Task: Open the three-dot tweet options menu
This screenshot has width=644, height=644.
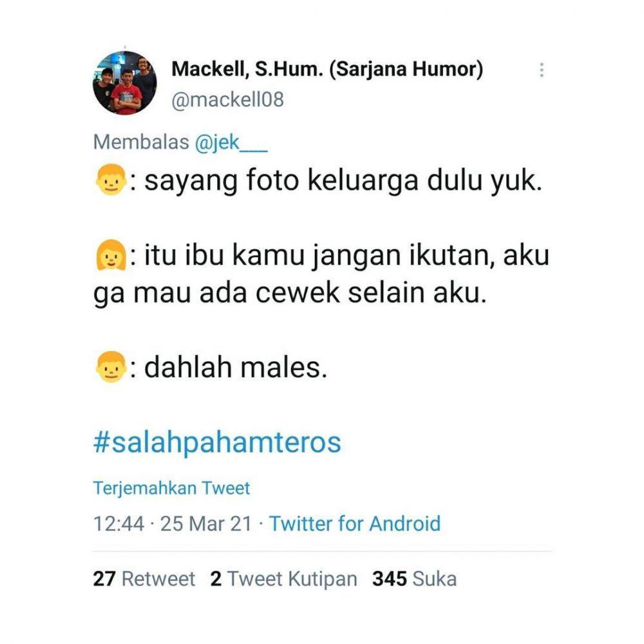Action: coord(542,70)
